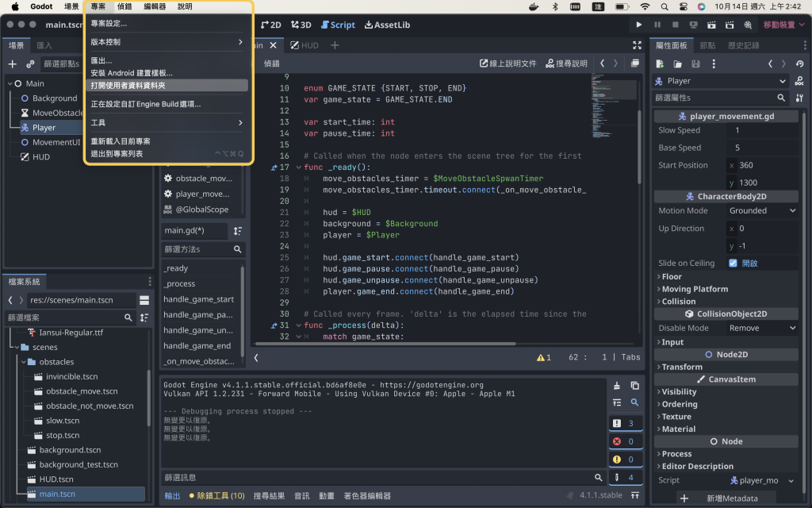Image resolution: width=812 pixels, height=508 pixels.
Task: Switch to the 除錯工具 (10) bottom tab
Action: (x=216, y=496)
